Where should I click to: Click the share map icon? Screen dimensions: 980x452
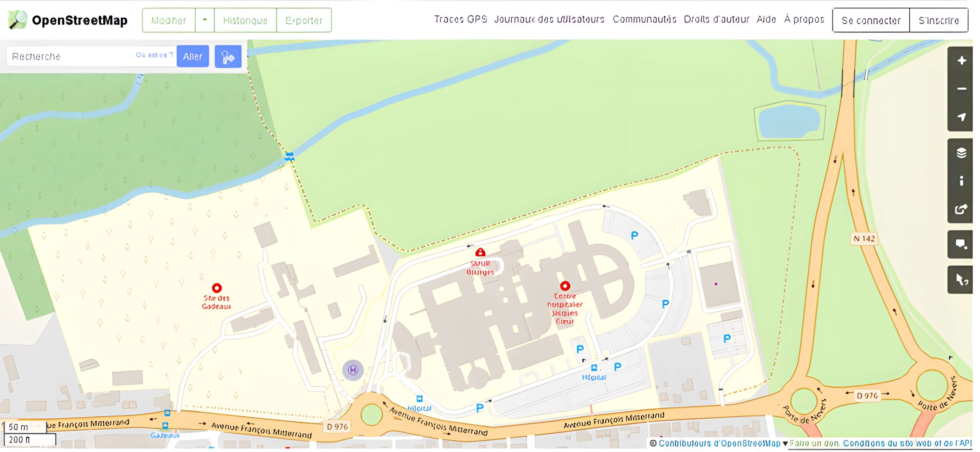(961, 209)
